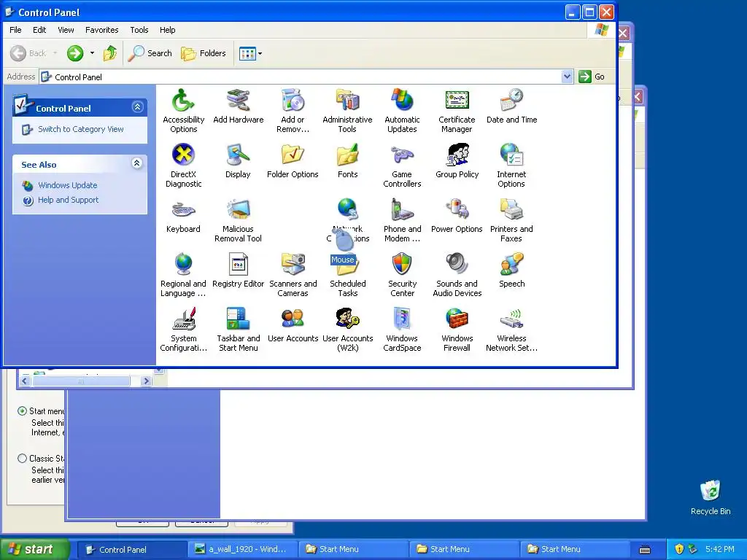The image size is (747, 560).
Task: Open the Forward button history dropdown
Action: coord(92,53)
